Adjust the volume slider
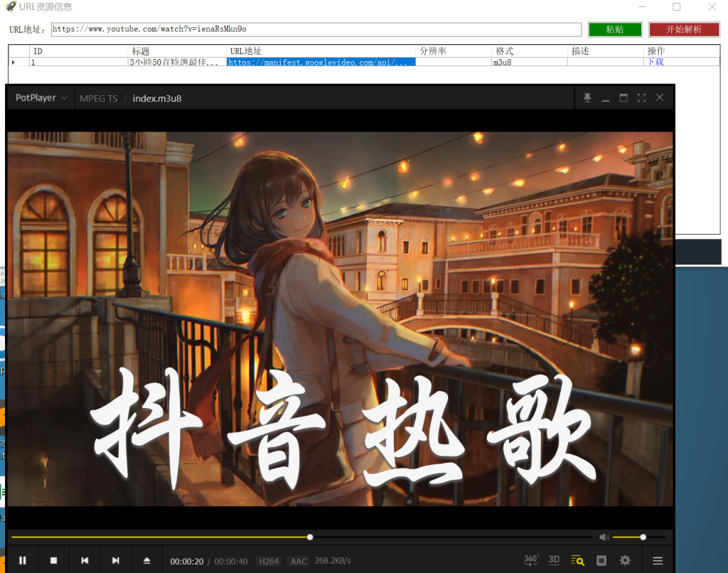This screenshot has width=728, height=573. click(639, 537)
